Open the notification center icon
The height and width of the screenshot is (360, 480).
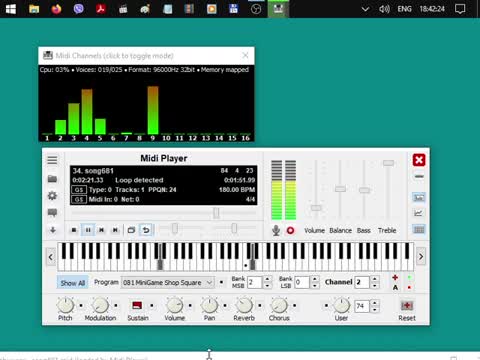pyautogui.click(x=460, y=9)
